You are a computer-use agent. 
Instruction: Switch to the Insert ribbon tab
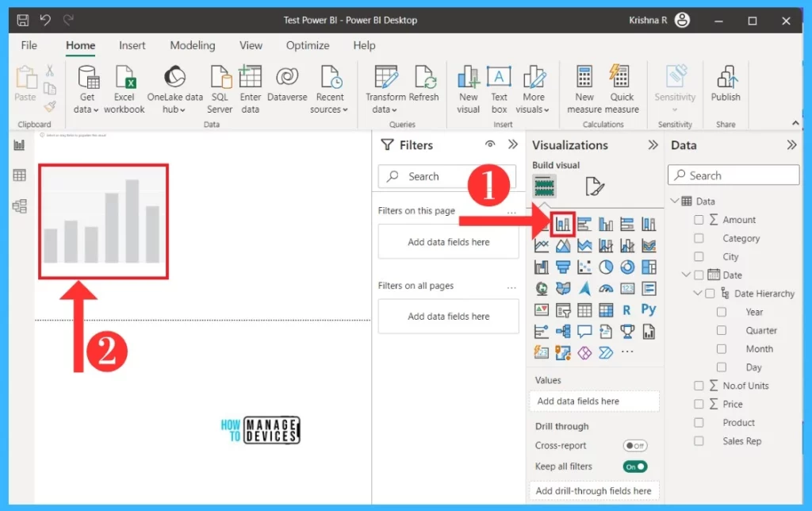click(x=132, y=45)
